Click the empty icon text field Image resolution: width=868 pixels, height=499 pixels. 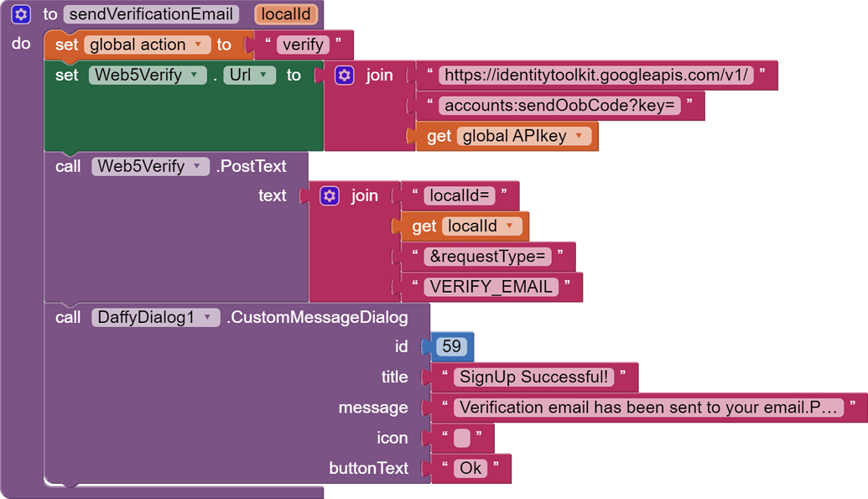pos(462,439)
